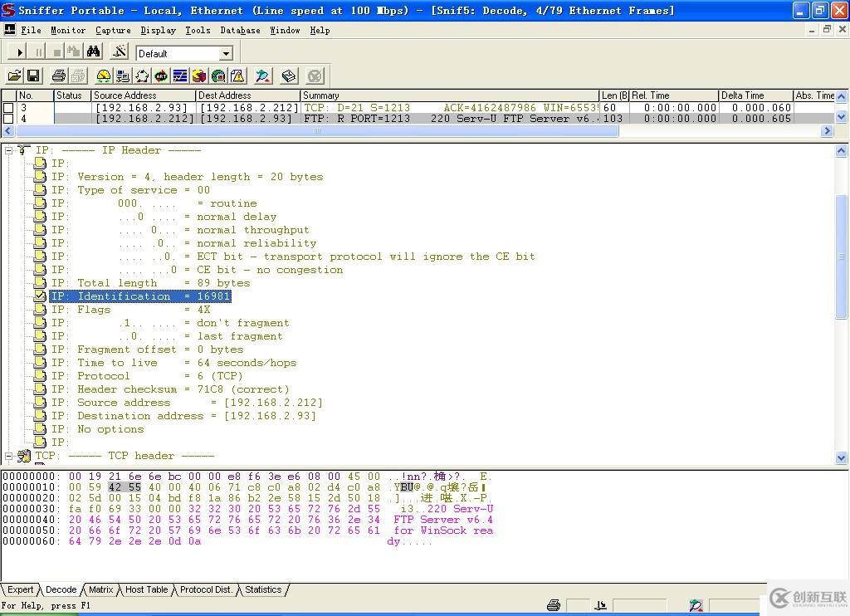Viewport: 850px width, 616px height.
Task: Click the frame list scroll down arrow
Action: pyautogui.click(x=842, y=116)
